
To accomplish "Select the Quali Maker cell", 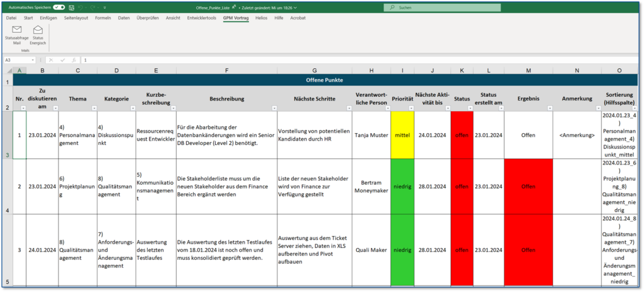I will pyautogui.click(x=371, y=250).
